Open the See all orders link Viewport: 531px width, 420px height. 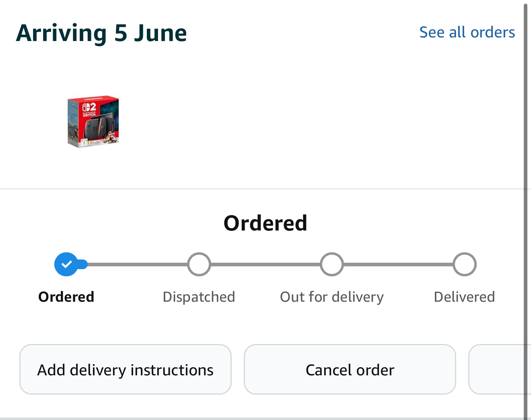467,32
